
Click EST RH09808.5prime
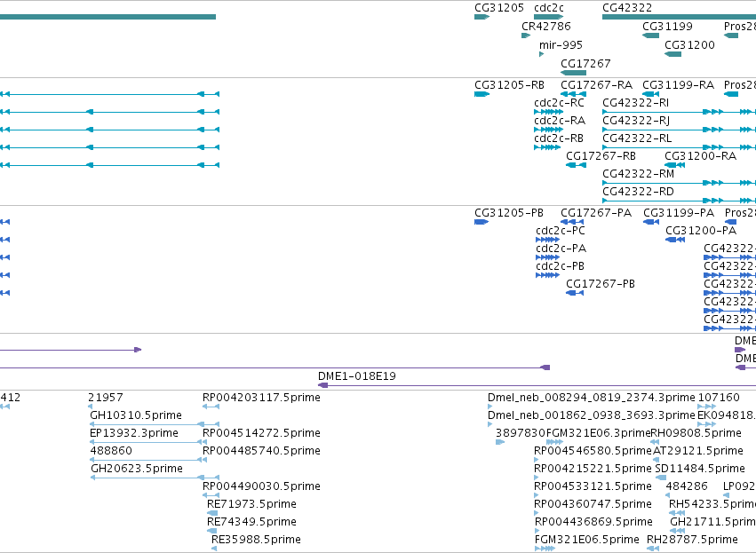click(x=696, y=433)
